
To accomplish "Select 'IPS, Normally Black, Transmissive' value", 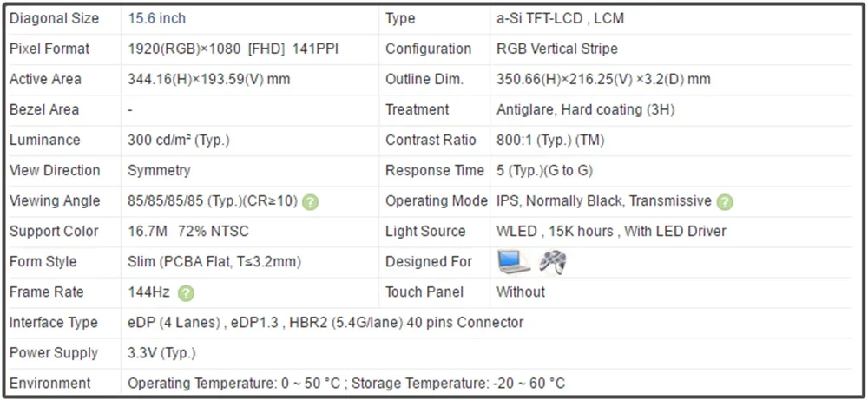I will [604, 200].
